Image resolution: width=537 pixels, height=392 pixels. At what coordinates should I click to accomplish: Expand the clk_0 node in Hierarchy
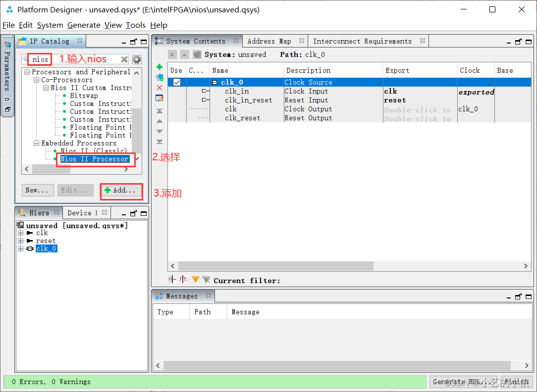21,248
